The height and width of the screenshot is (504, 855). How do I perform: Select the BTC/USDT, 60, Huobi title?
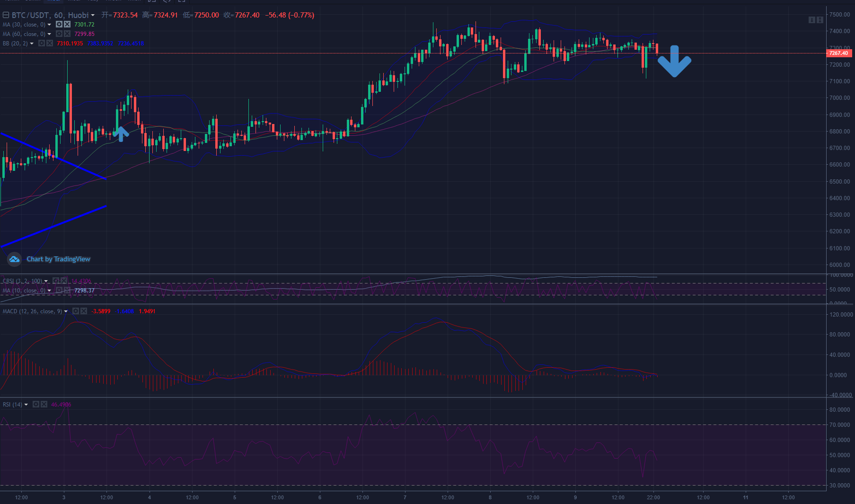click(x=50, y=15)
